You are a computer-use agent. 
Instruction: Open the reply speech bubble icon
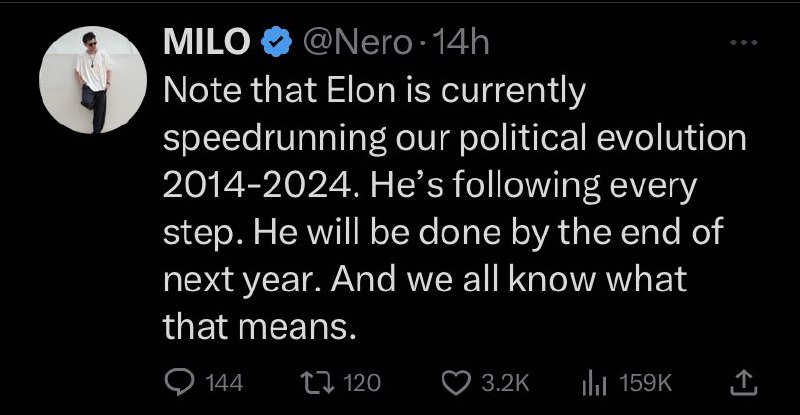(180, 382)
